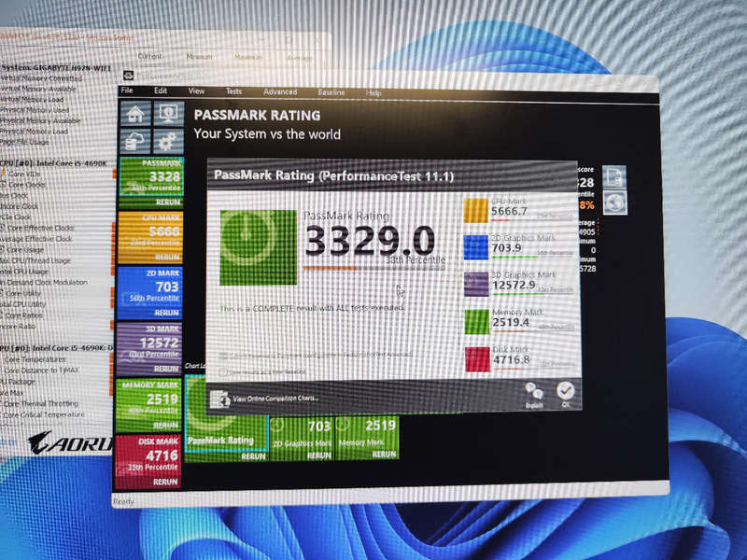Click the document icon right of the rating dialog
The image size is (747, 560).
tap(614, 176)
